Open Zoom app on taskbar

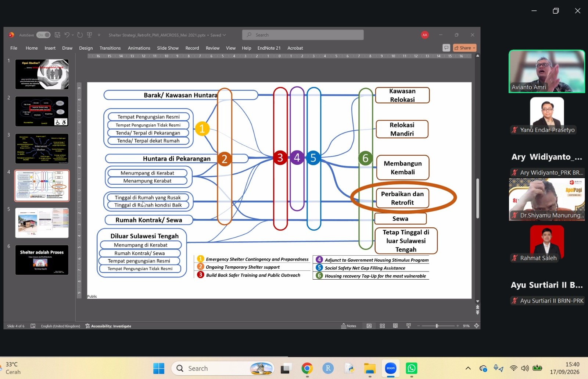click(390, 368)
